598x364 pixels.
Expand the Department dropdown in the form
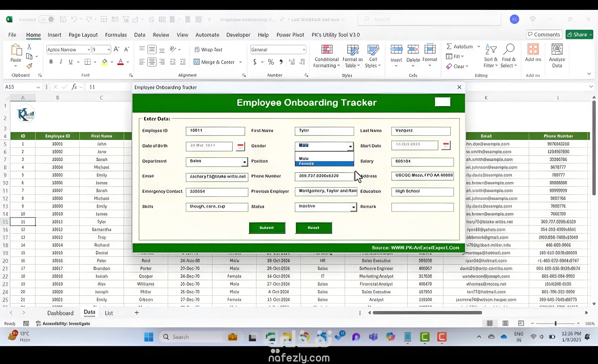coord(244,162)
